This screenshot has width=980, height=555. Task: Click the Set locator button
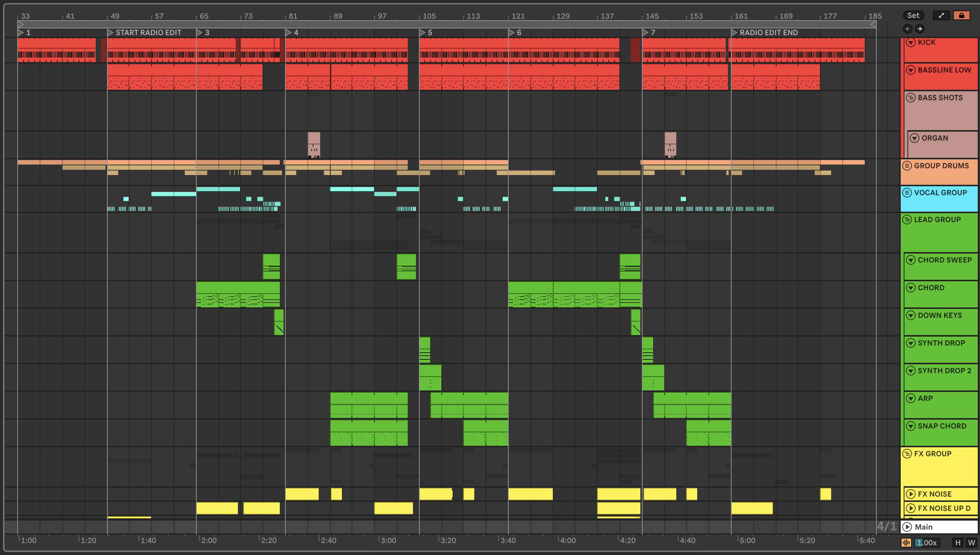pyautogui.click(x=913, y=15)
